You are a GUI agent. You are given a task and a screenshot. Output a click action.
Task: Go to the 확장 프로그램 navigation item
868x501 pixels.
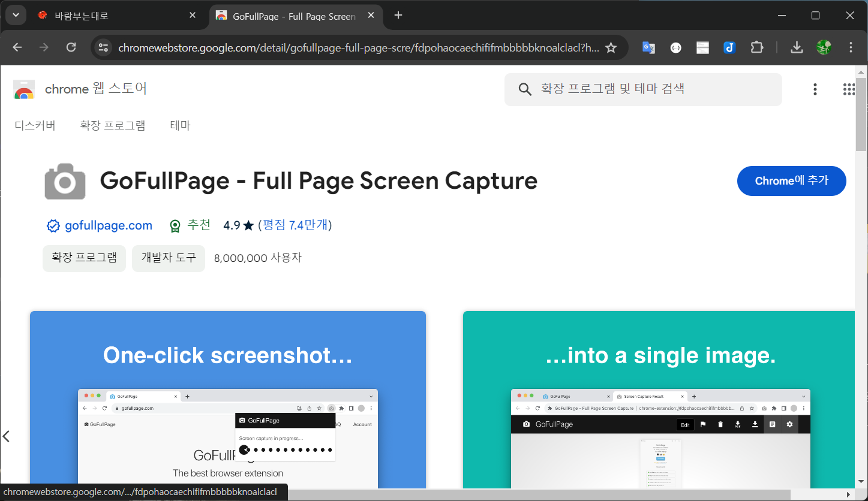(113, 125)
